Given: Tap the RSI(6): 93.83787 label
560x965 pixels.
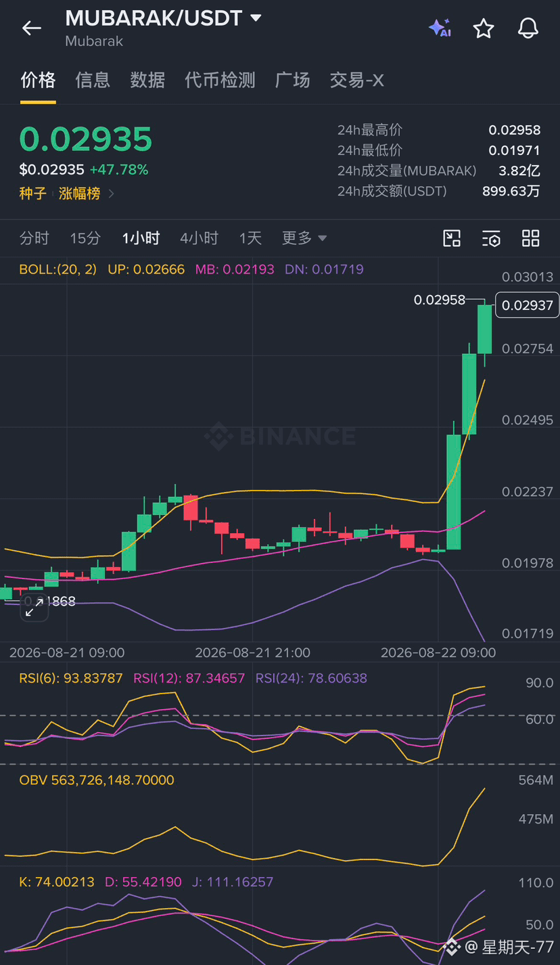Looking at the screenshot, I should click(71, 678).
